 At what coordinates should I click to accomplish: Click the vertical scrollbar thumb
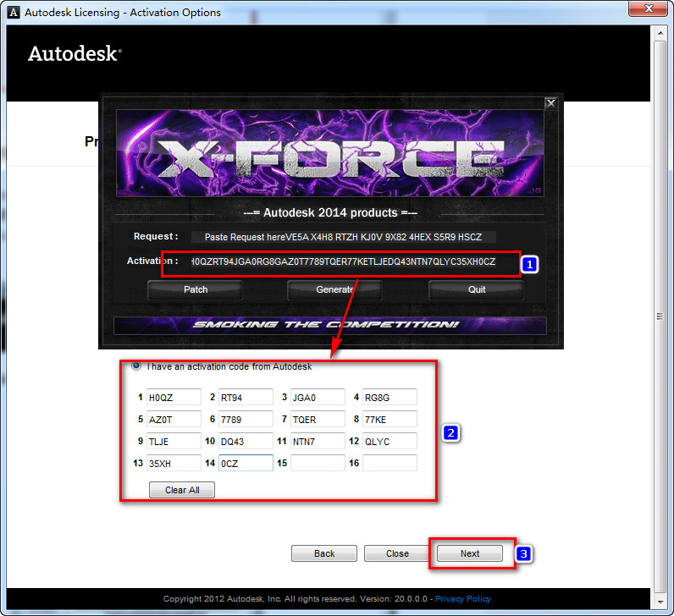[x=660, y=316]
